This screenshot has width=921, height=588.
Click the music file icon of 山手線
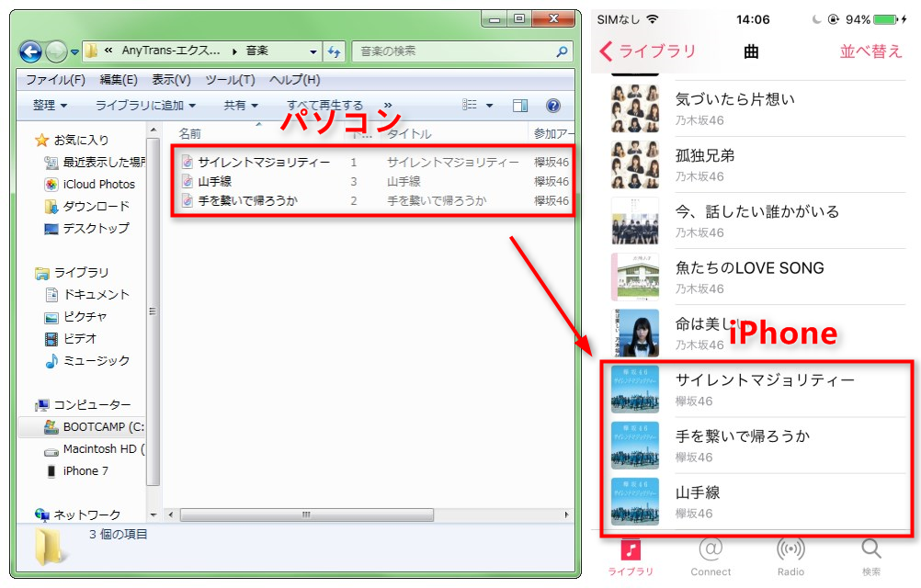coord(187,182)
